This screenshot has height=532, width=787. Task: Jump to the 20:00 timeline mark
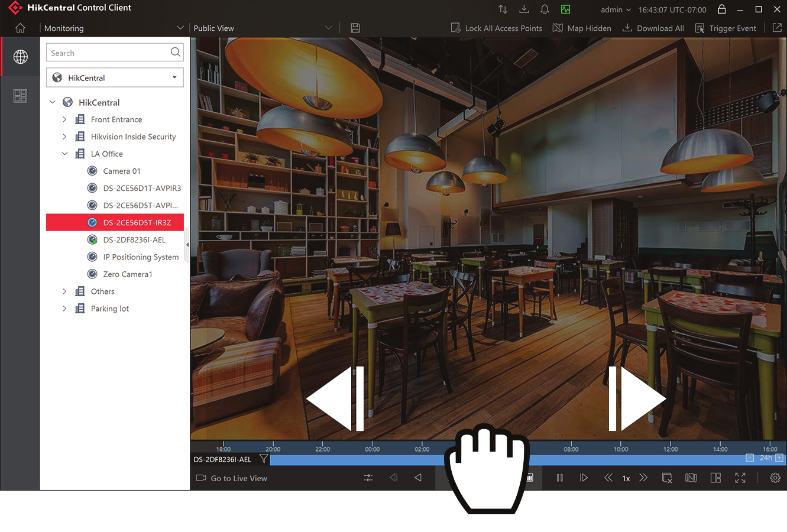273,449
